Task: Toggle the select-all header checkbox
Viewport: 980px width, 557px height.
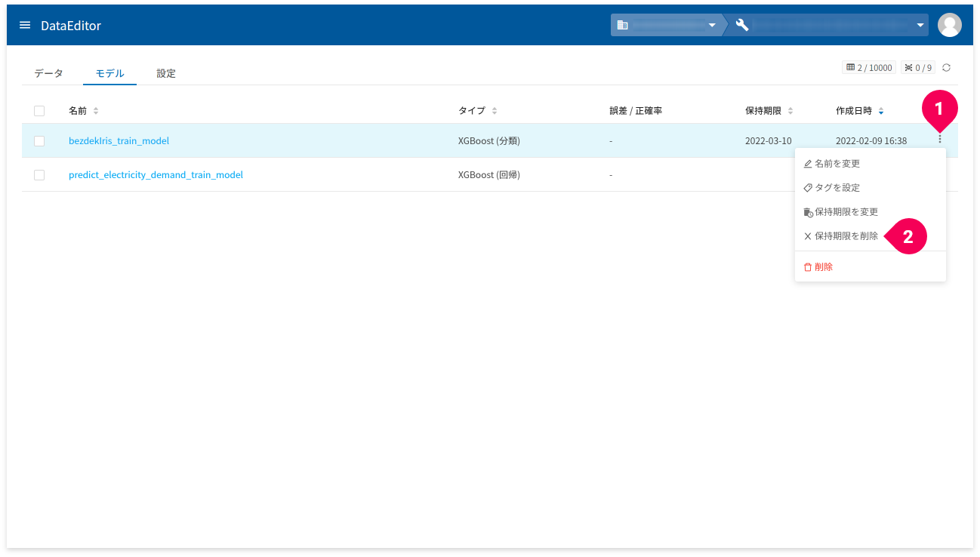Action: click(39, 111)
